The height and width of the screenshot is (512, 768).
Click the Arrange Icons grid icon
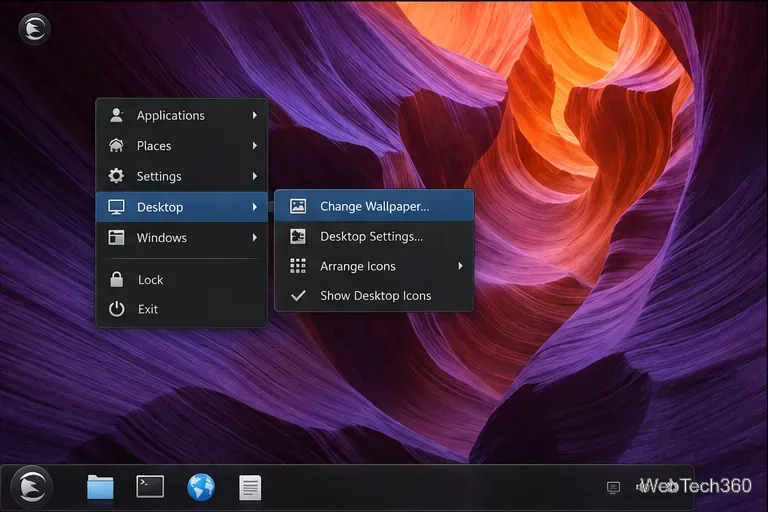298,266
